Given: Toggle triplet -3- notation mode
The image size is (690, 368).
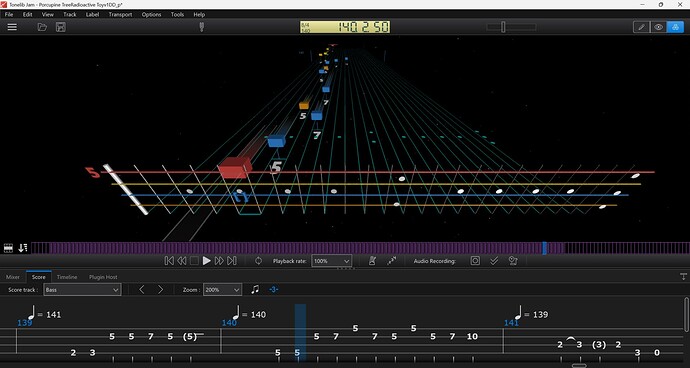Looking at the screenshot, I should pyautogui.click(x=273, y=290).
